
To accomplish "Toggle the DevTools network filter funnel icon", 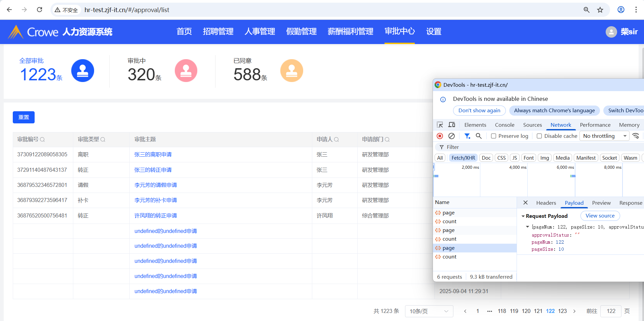I will coord(467,136).
